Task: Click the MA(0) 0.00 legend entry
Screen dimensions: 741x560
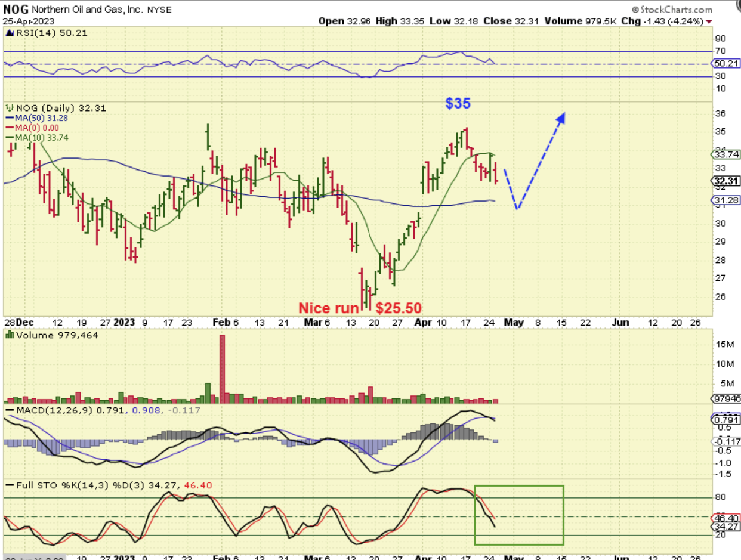Action: pos(32,126)
